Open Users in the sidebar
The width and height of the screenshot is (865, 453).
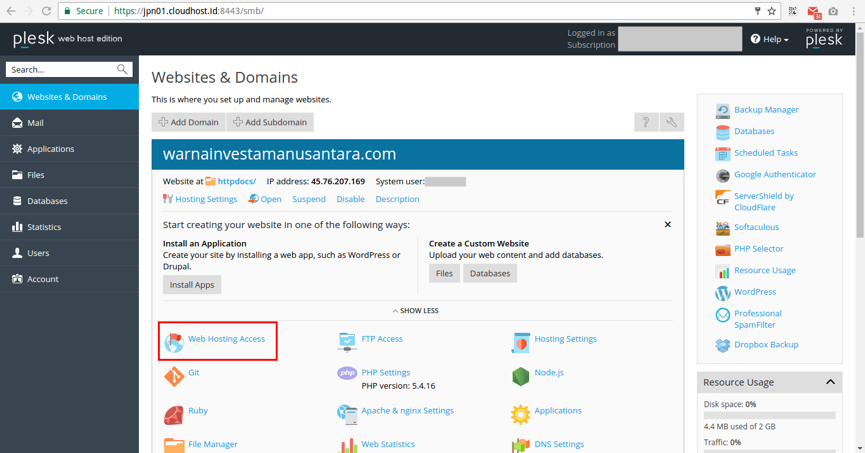70,252
